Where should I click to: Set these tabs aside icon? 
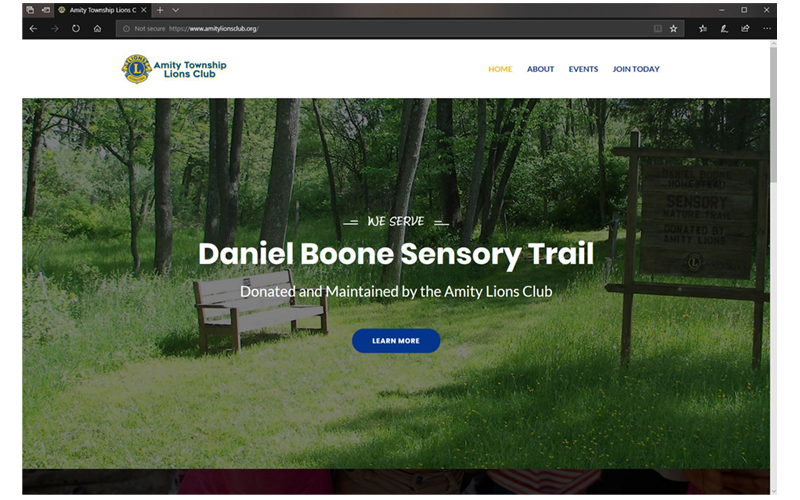46,10
